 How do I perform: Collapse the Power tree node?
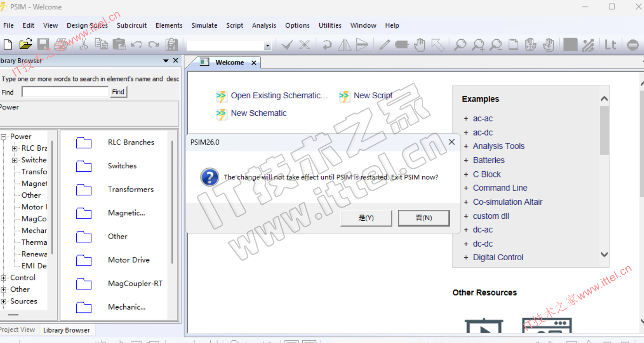(x=4, y=137)
